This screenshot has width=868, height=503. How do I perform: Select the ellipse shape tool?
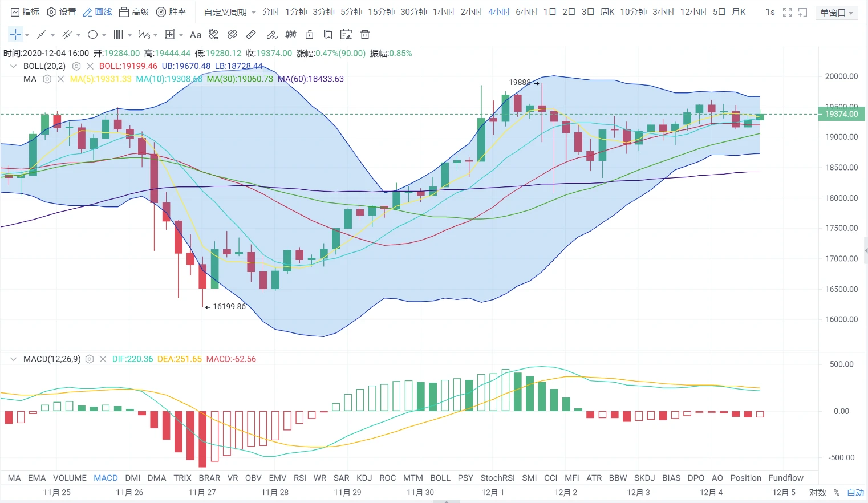point(92,35)
